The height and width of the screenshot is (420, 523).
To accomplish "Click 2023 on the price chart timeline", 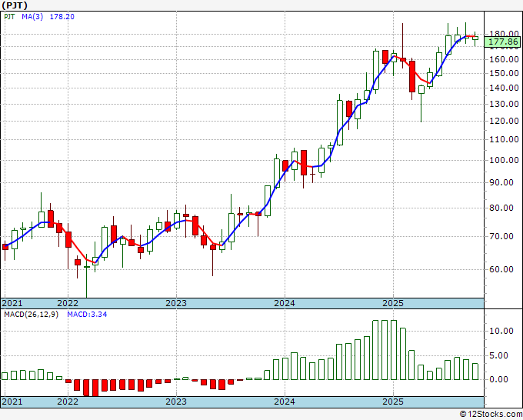I will [176, 303].
